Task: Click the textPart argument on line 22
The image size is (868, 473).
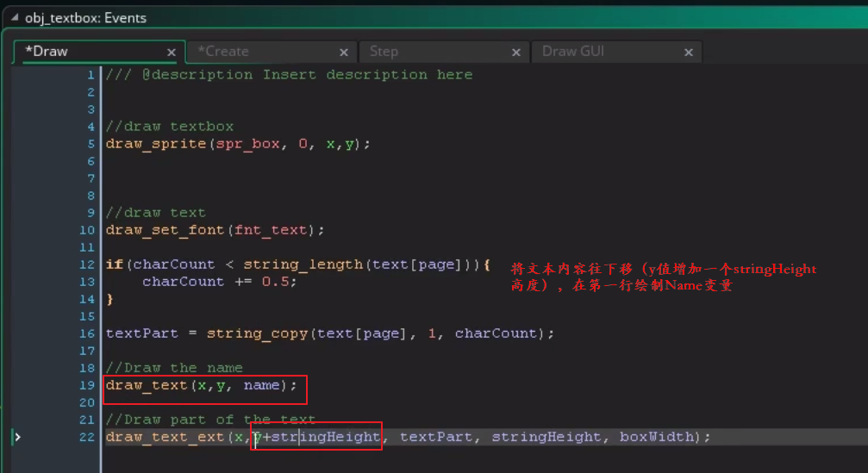Action: pyautogui.click(x=436, y=437)
